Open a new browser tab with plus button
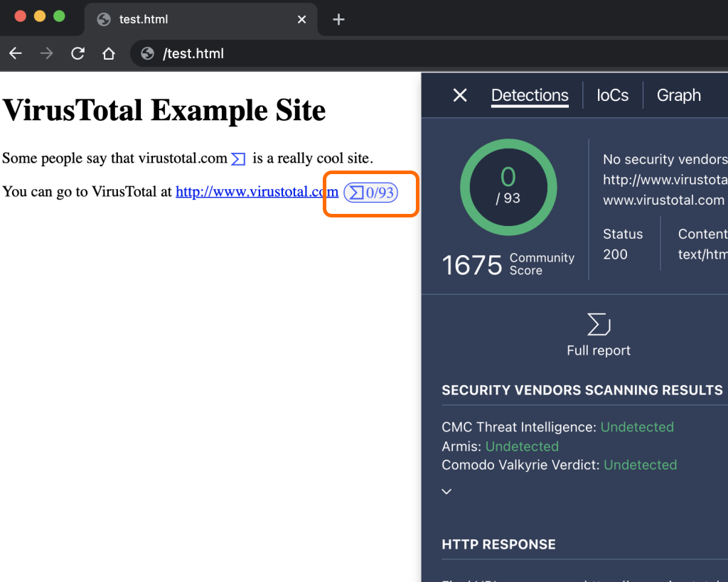This screenshot has height=582, width=728. pyautogui.click(x=338, y=19)
